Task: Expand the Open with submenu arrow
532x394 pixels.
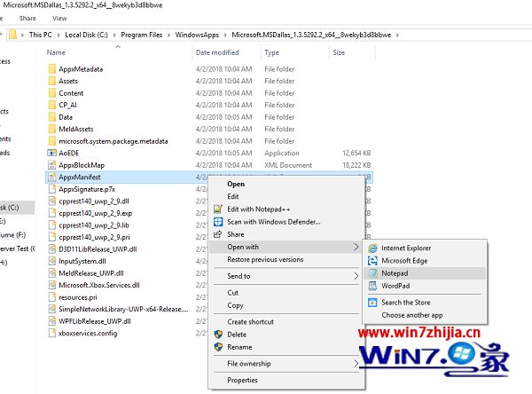Action: coord(356,247)
